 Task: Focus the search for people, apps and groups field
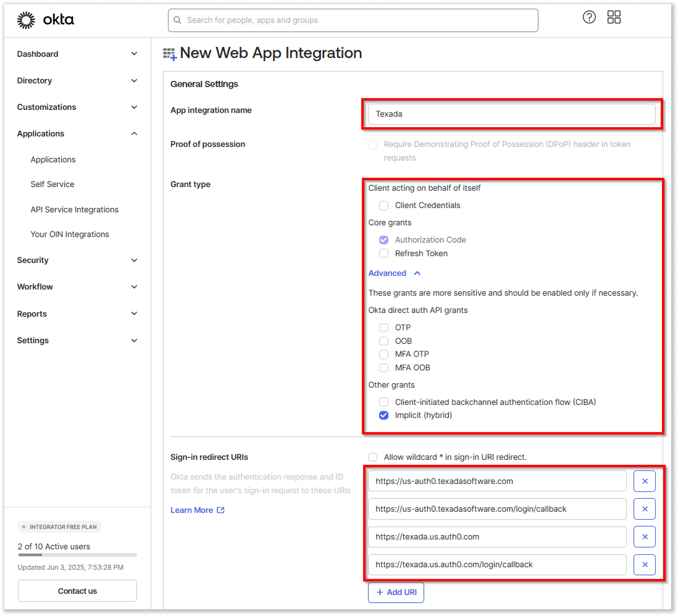tap(353, 20)
